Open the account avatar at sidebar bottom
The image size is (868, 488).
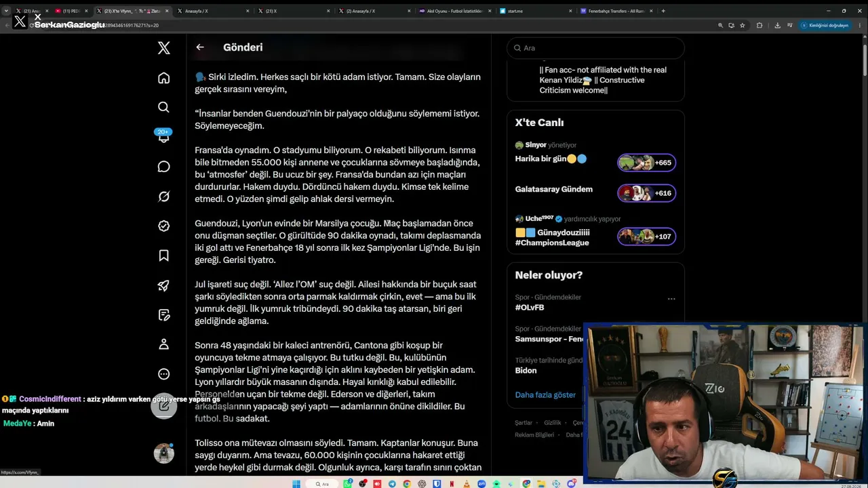click(x=163, y=453)
